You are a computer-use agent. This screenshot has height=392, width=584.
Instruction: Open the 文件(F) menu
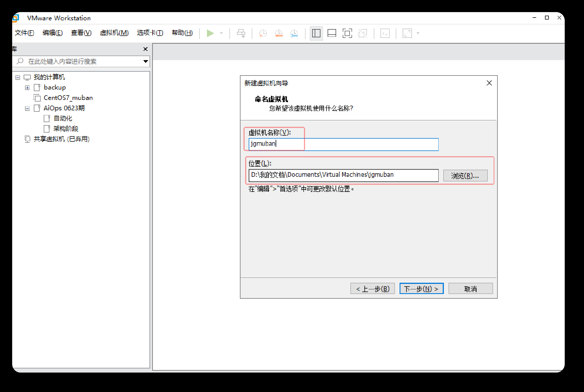pos(24,33)
